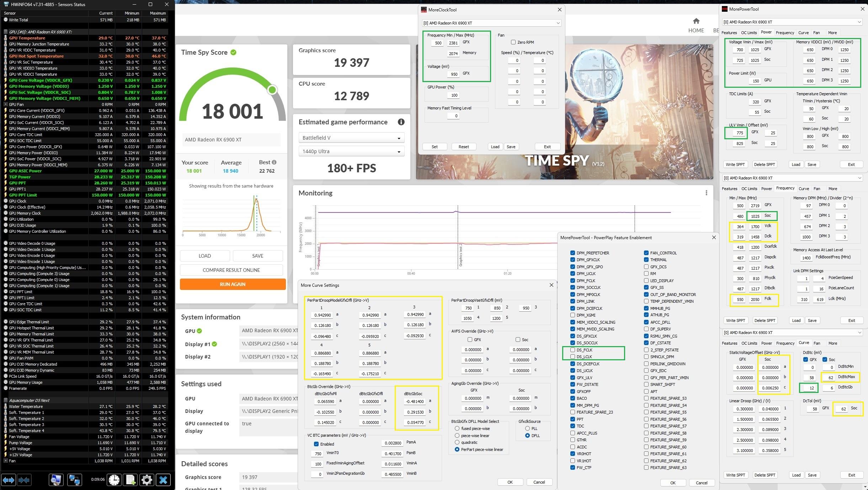Enable the DS_FCLK feature checkbox

tap(573, 350)
